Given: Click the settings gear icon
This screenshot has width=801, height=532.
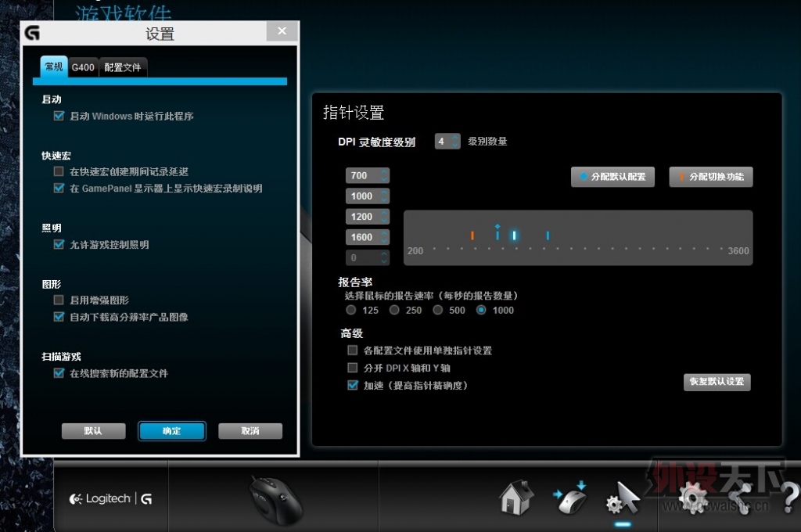Looking at the screenshot, I should [x=691, y=498].
